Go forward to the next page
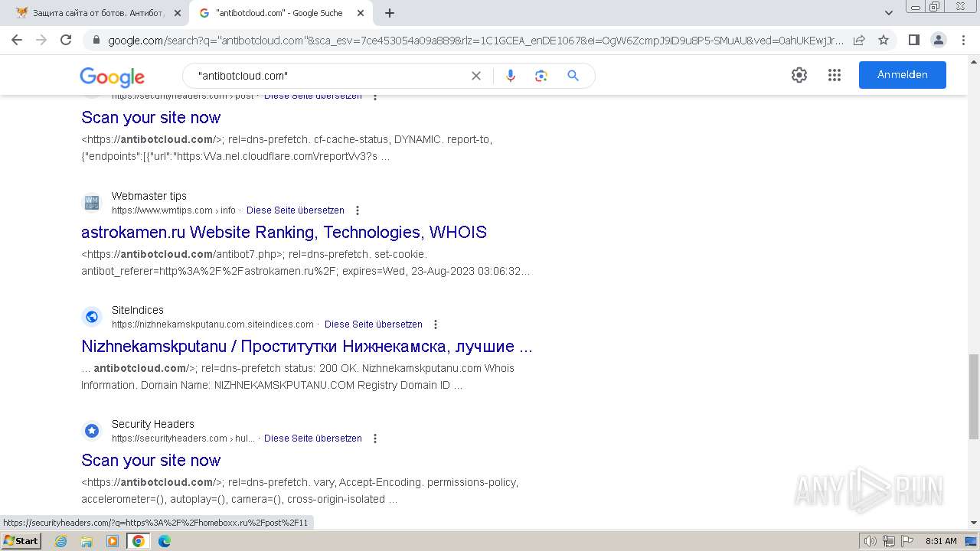The height and width of the screenshot is (551, 980). point(41,40)
